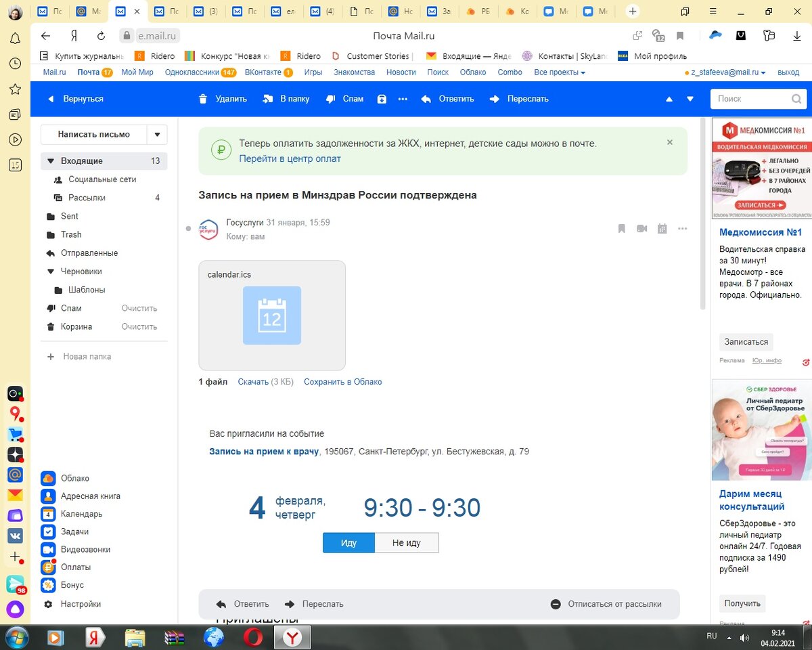Decline invitation with Не иду
Viewport: 812px width, 650px height.
[407, 543]
